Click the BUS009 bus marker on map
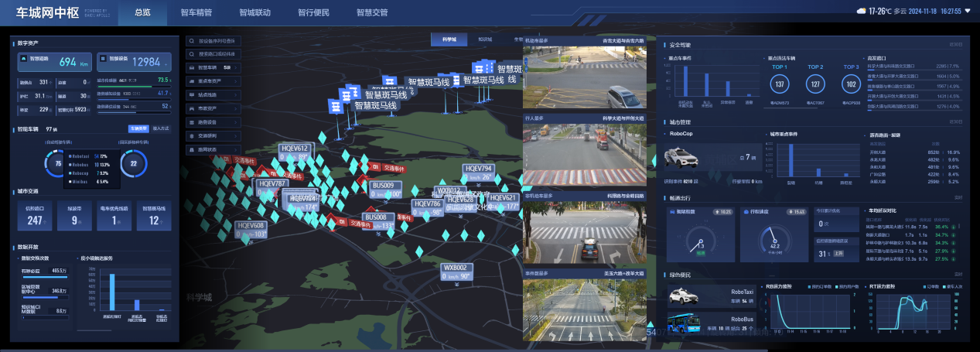This screenshot has height=352, width=980. (383, 186)
